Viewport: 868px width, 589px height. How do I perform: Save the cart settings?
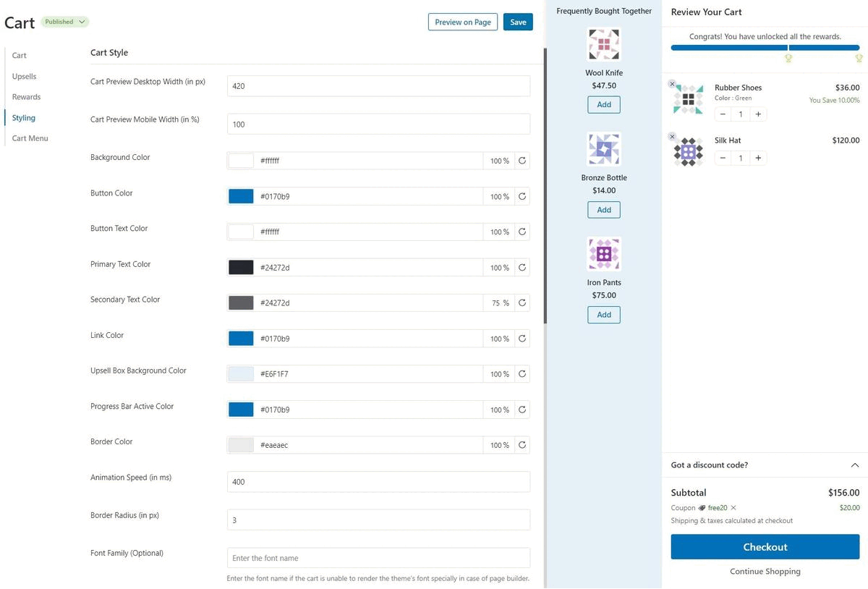point(518,22)
